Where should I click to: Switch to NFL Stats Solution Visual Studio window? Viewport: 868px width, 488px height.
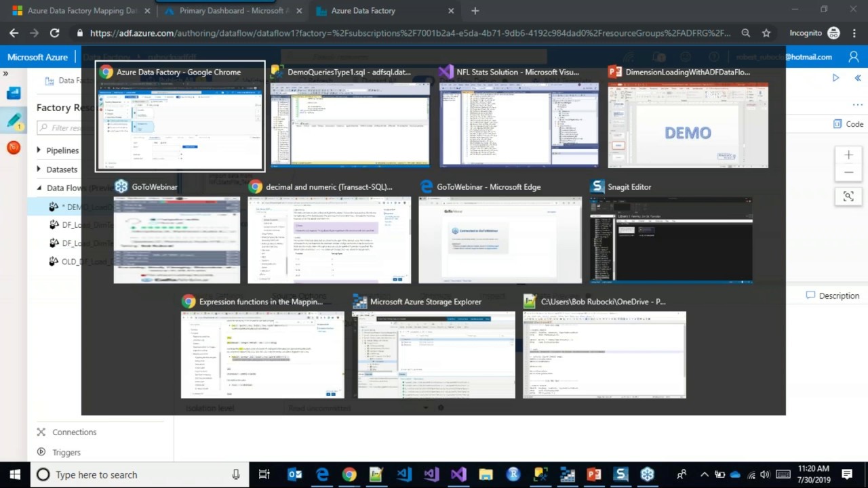tap(519, 117)
